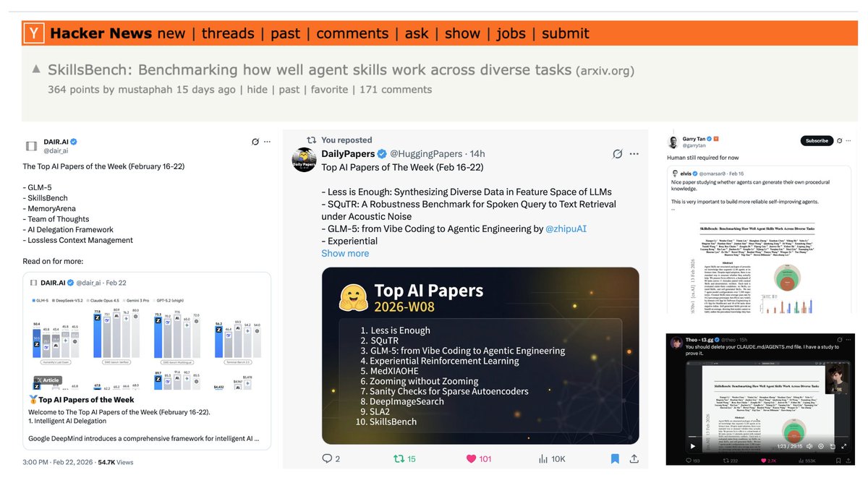Open the SkillsBench story title link
This screenshot has width=868, height=483.
310,70
